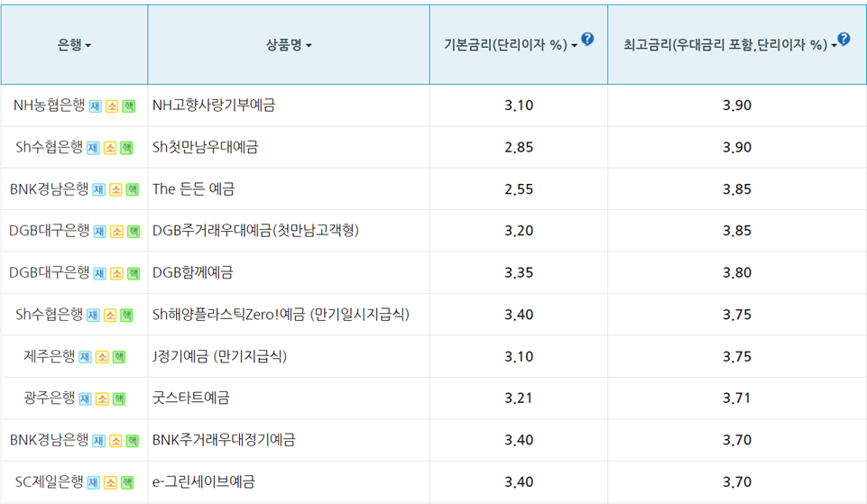The height and width of the screenshot is (504, 867).
Task: Click green 핵 badge in 광주은행 row
Action: pos(119,399)
